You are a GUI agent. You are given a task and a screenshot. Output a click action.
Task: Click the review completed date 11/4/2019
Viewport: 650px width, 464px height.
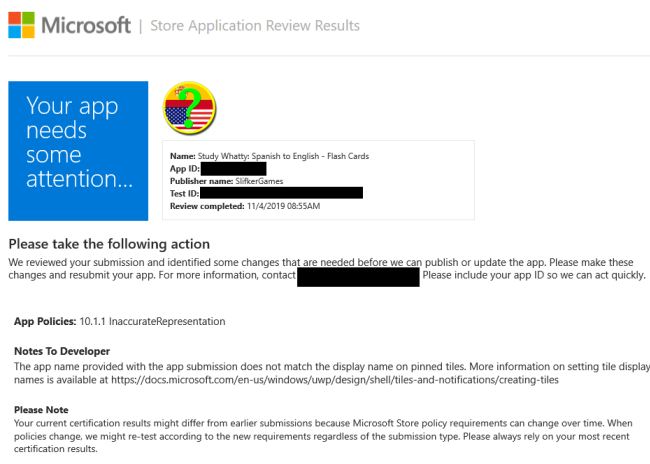(282, 206)
